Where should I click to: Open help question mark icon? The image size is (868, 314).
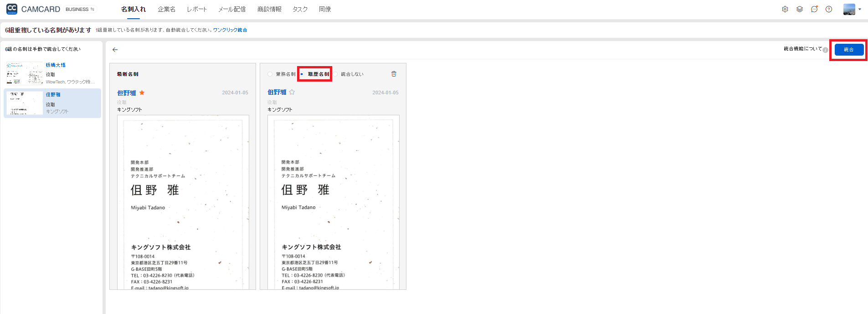pos(829,9)
